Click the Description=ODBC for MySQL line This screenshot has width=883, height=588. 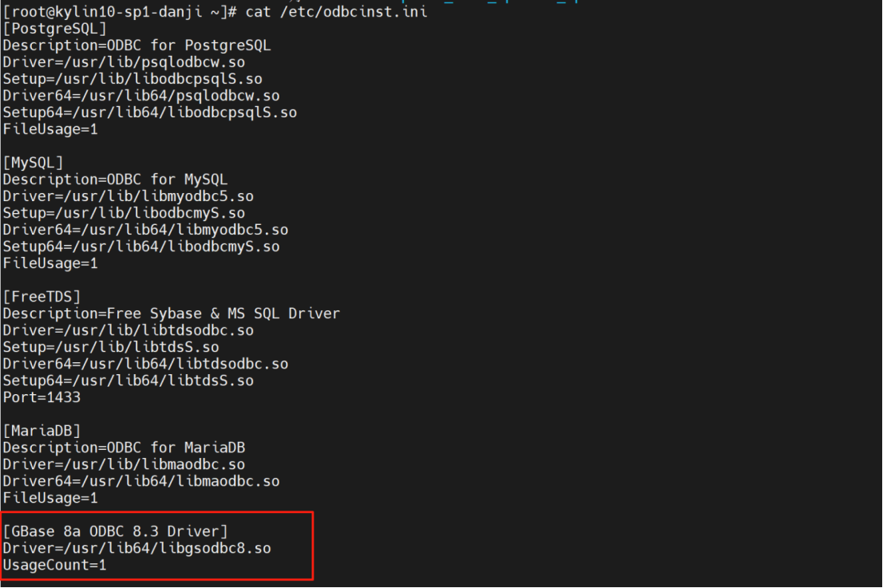tap(115, 180)
